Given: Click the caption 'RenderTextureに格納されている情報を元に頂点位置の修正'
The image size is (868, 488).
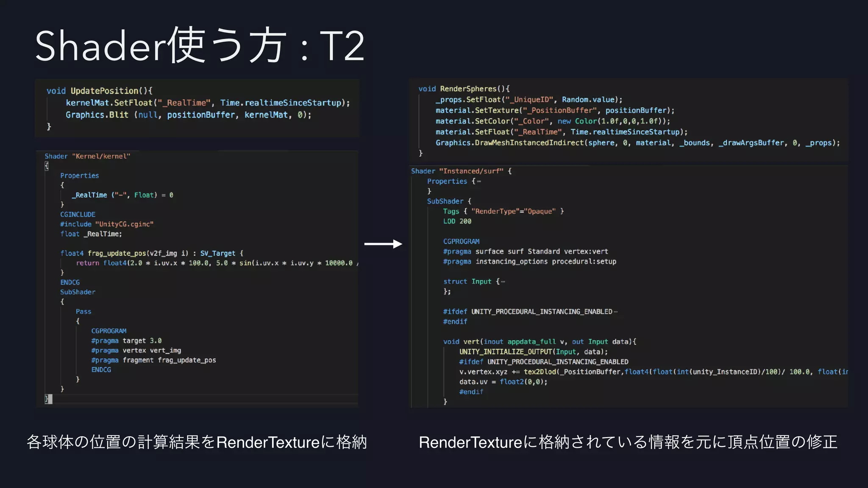Looking at the screenshot, I should coord(628,442).
